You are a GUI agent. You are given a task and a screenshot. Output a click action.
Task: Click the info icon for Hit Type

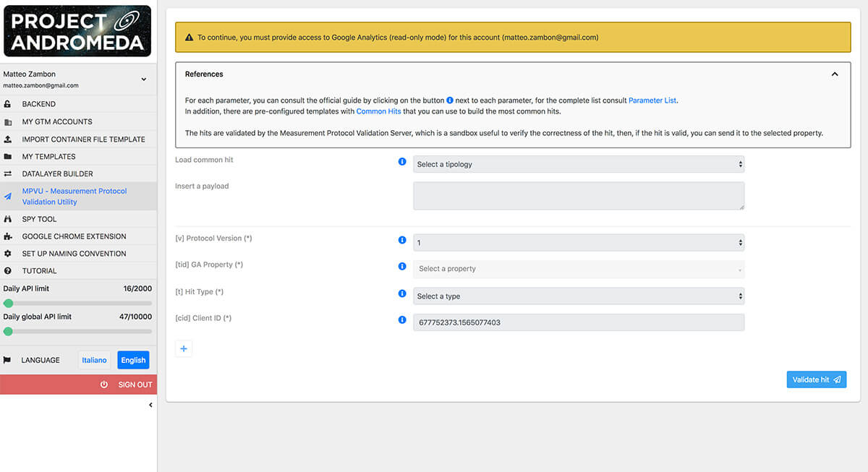coord(402,293)
